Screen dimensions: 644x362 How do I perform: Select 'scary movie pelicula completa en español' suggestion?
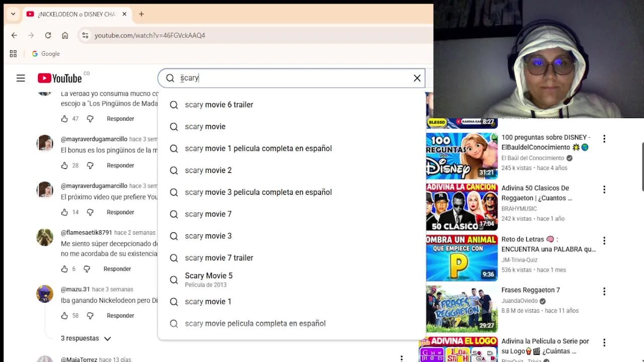(291, 323)
